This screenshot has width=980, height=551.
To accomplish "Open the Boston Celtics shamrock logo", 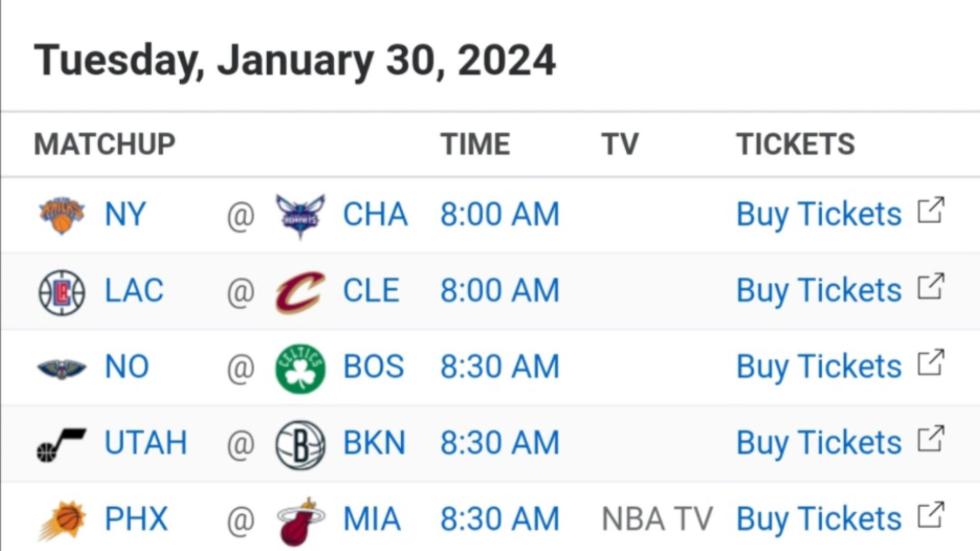I will (300, 368).
